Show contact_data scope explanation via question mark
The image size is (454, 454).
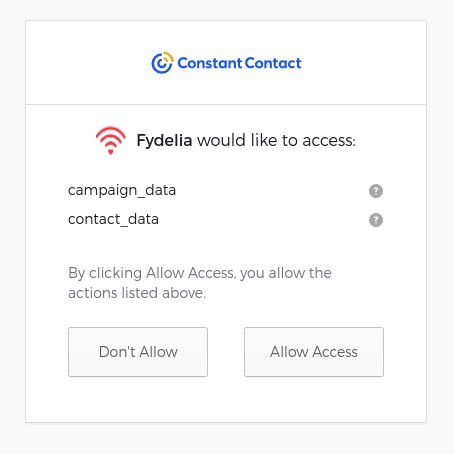(376, 220)
